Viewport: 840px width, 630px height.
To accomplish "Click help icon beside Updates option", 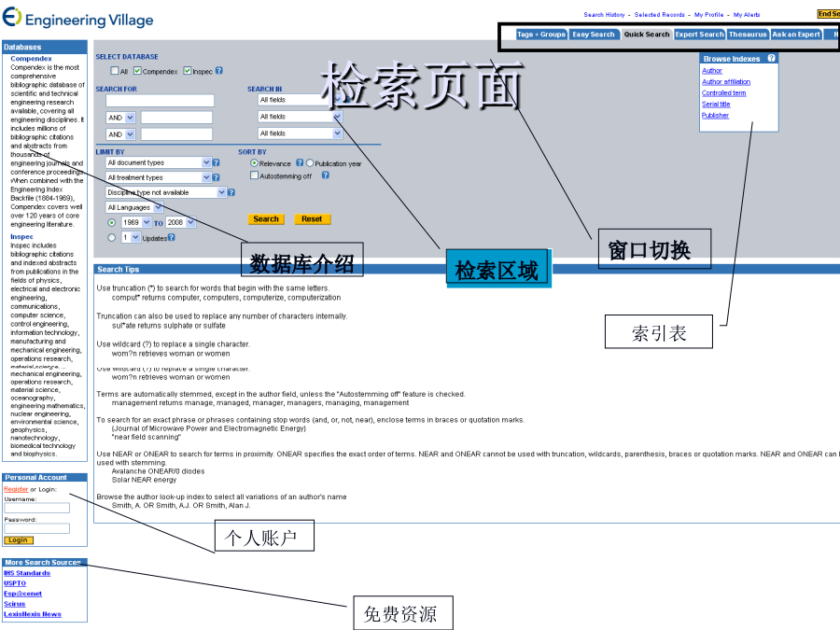I will coord(172,237).
